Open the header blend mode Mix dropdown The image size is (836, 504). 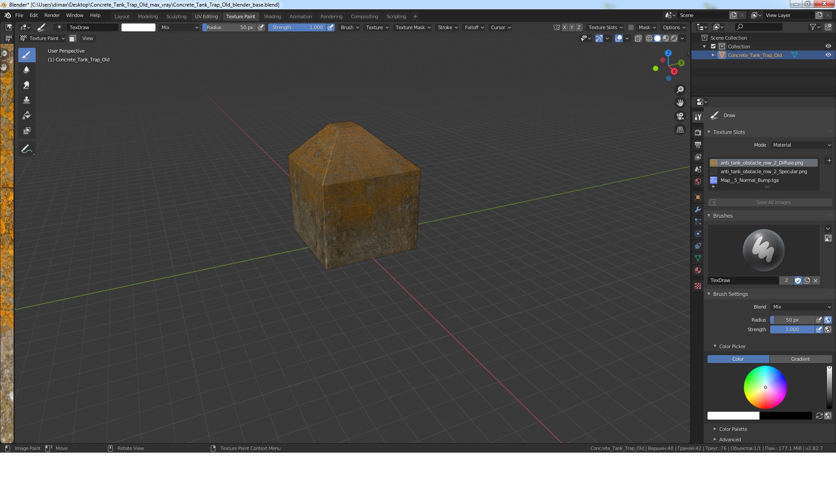[179, 27]
